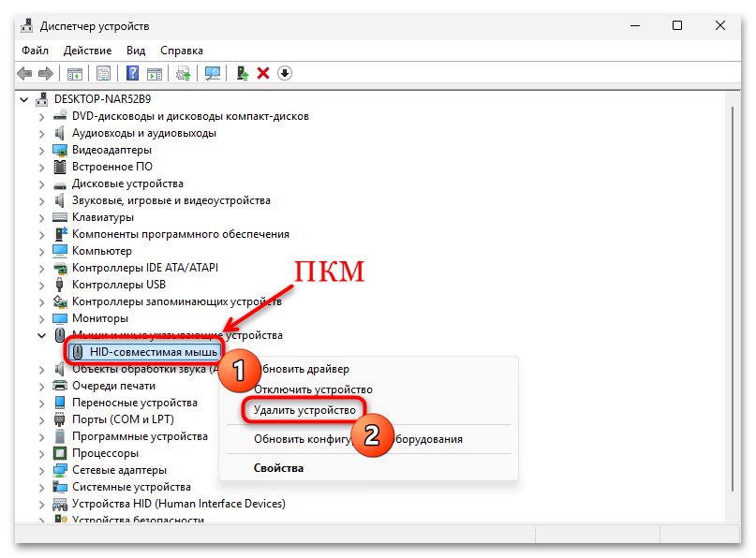Expand the Клавиатуры device category
Screen dimensions: 756x558
[x=40, y=216]
